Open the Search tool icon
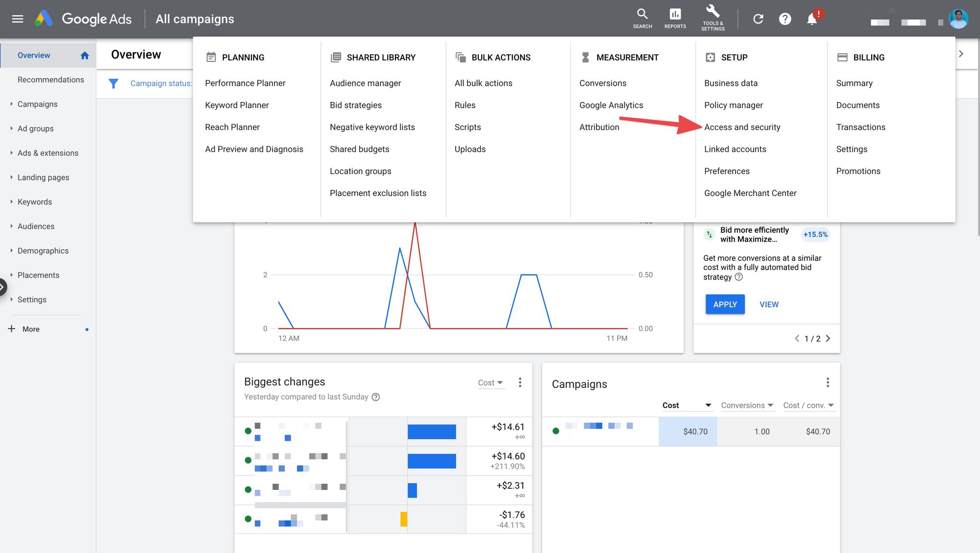 [642, 19]
